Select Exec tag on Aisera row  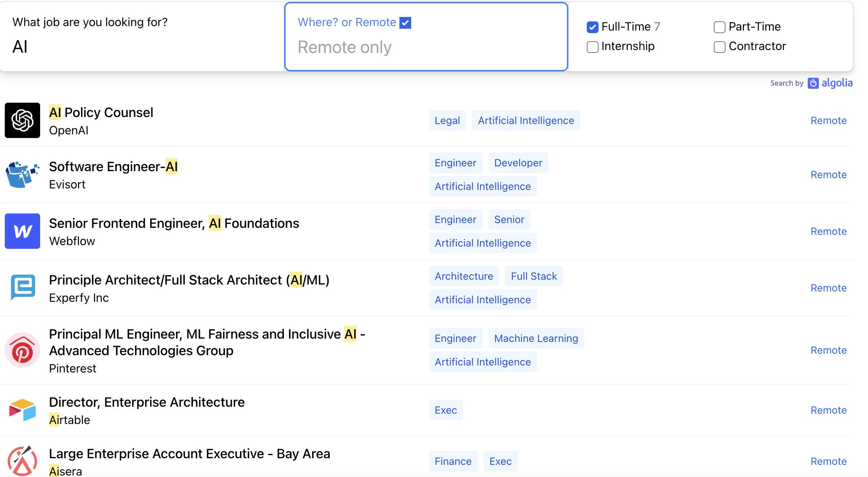click(501, 461)
